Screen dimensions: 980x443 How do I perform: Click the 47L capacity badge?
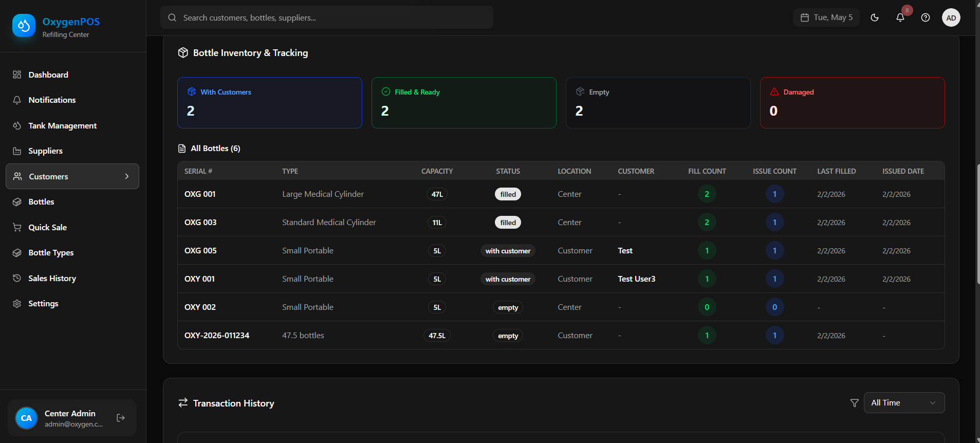coord(437,194)
